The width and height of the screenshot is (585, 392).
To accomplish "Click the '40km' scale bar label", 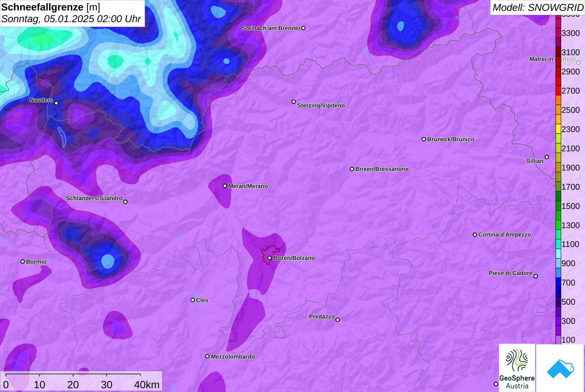I will click(147, 385).
